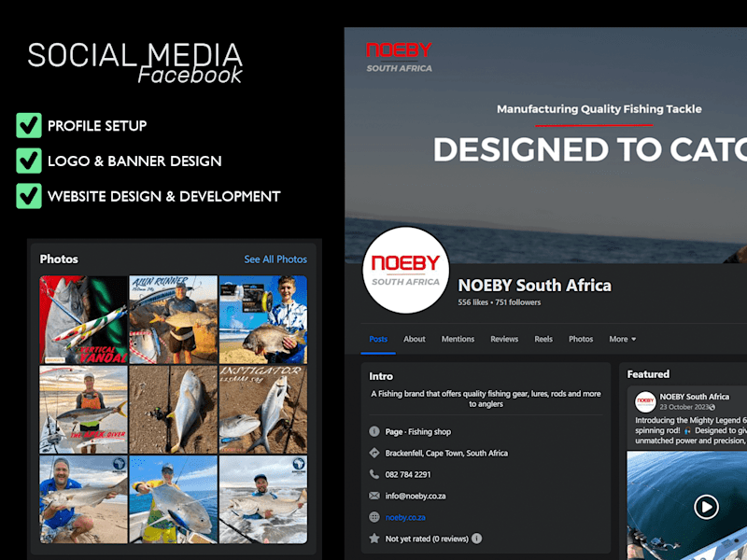Click the Brackenfell, Cape Town, South Africa text
This screenshot has height=560, width=747.
(x=446, y=454)
